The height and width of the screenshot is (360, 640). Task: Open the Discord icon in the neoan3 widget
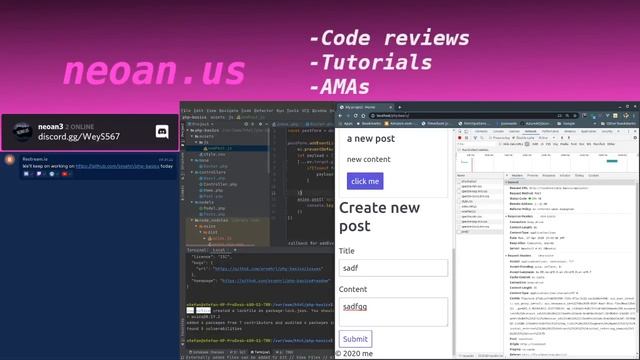coord(162,131)
